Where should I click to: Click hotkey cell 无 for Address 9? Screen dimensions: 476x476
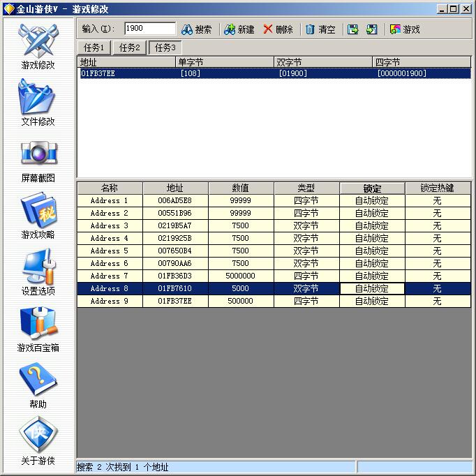click(438, 301)
